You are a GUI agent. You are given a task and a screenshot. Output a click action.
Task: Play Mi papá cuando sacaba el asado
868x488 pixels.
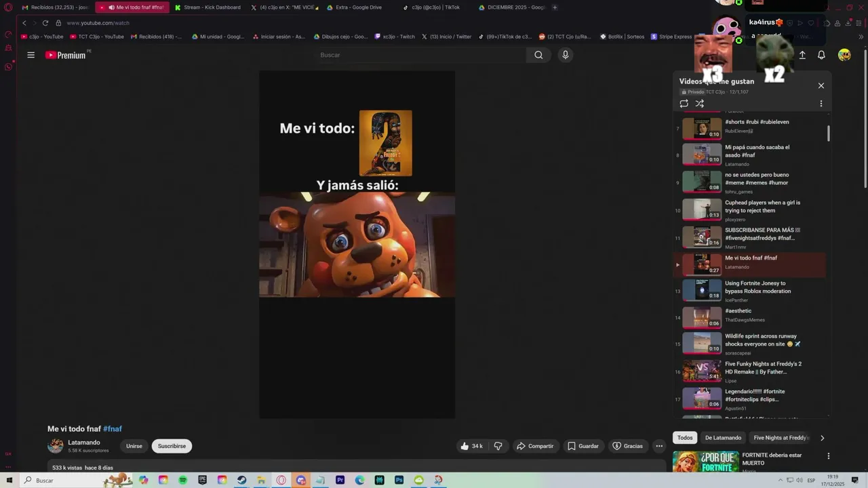coord(751,155)
